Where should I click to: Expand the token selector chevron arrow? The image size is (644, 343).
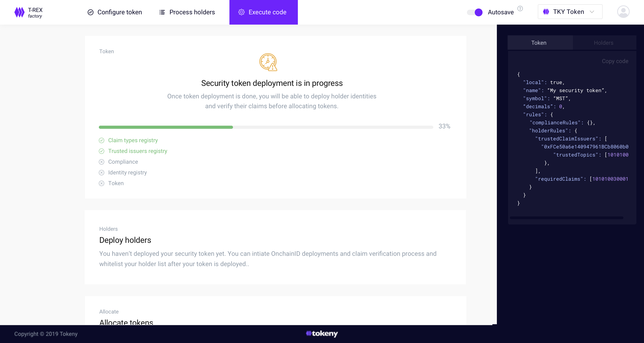[x=592, y=12]
